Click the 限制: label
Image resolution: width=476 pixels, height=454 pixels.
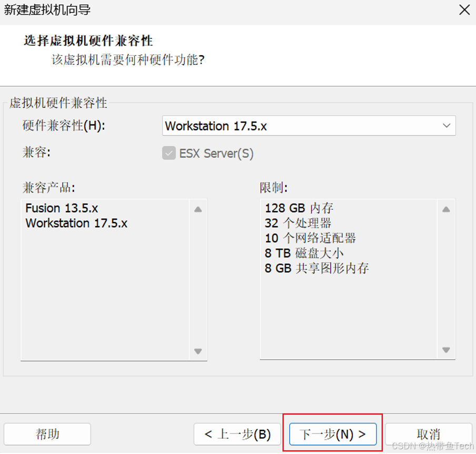[274, 188]
